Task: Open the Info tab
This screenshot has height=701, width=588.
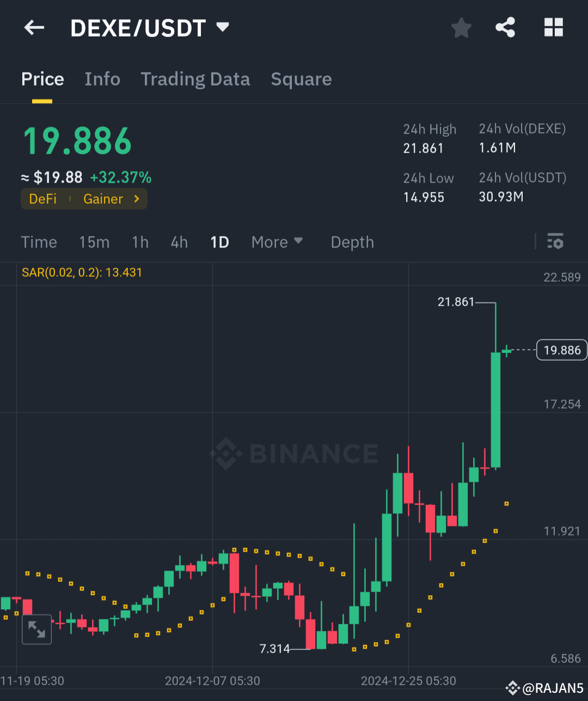Action: [x=102, y=80]
